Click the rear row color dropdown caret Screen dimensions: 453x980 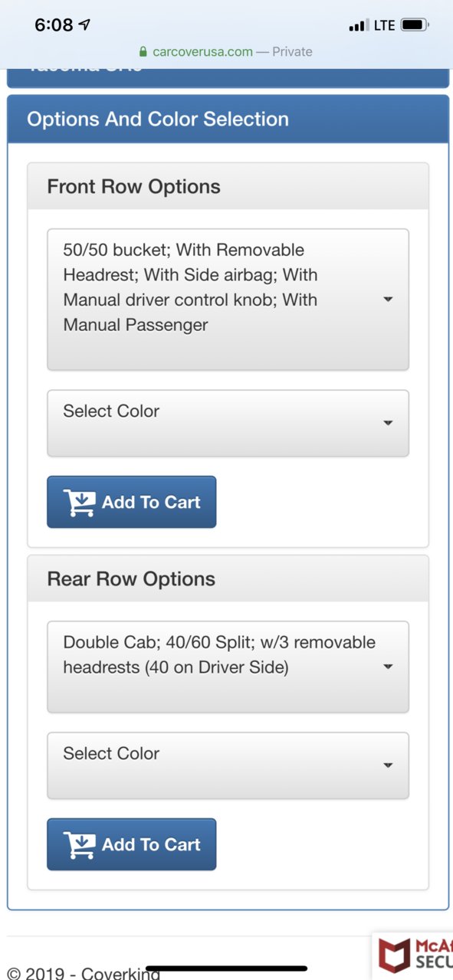click(388, 765)
